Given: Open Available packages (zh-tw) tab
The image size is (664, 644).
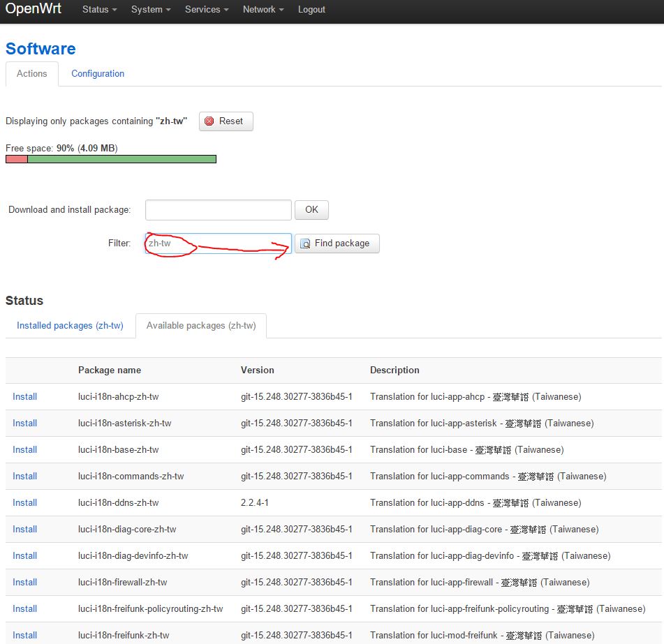Looking at the screenshot, I should 201,325.
